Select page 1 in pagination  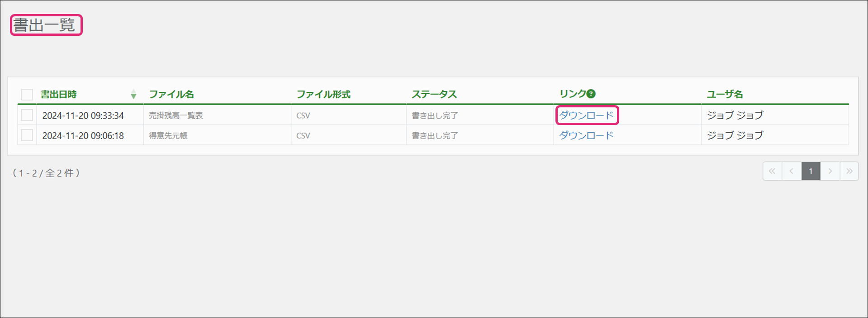(811, 171)
